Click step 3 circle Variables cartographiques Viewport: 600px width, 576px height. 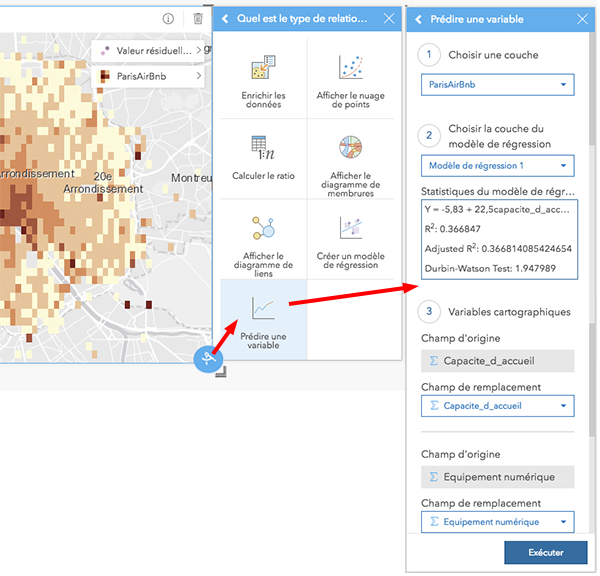point(429,311)
